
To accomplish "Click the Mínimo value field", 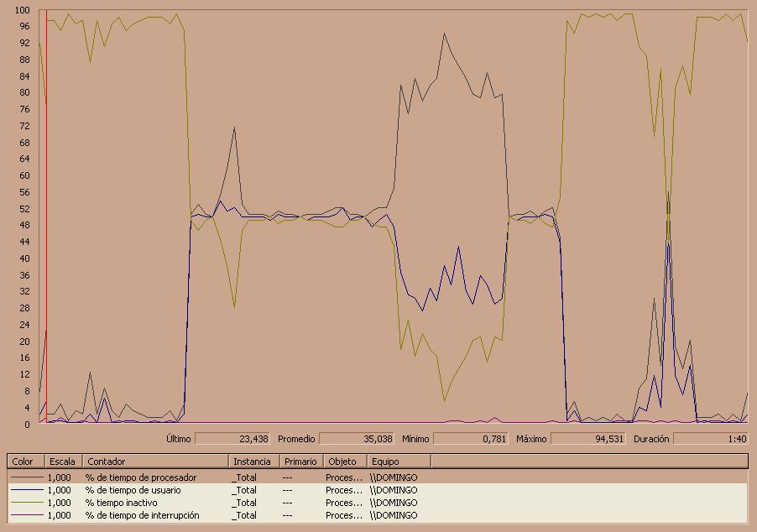I will coord(471,438).
